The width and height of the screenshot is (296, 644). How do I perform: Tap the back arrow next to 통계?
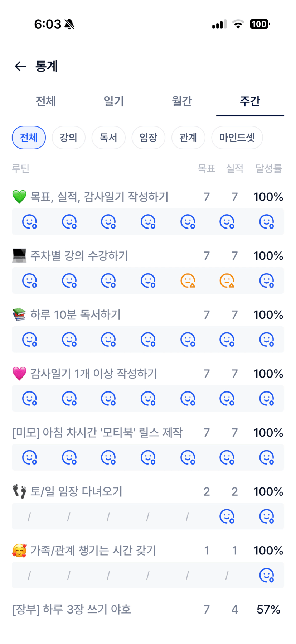(x=20, y=66)
